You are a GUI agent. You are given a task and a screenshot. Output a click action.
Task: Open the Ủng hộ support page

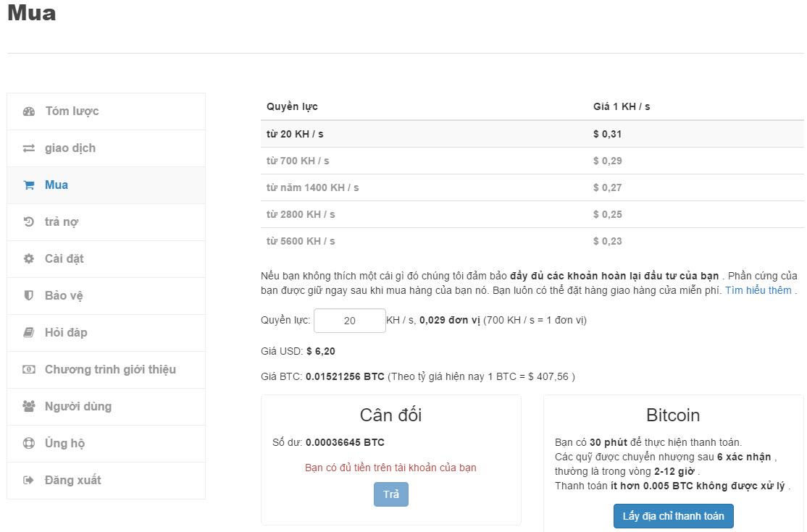pos(106,444)
